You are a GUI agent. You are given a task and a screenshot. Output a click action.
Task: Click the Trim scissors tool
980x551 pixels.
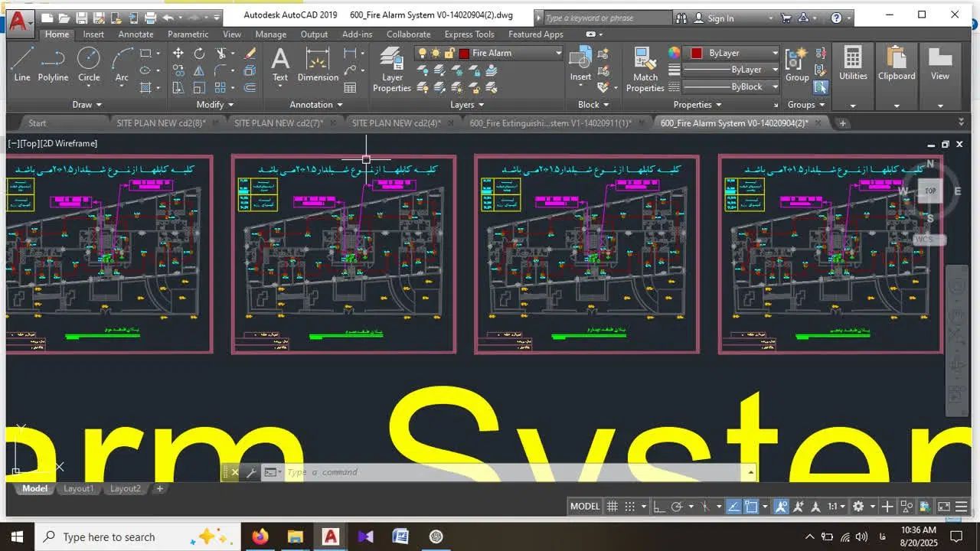click(221, 53)
